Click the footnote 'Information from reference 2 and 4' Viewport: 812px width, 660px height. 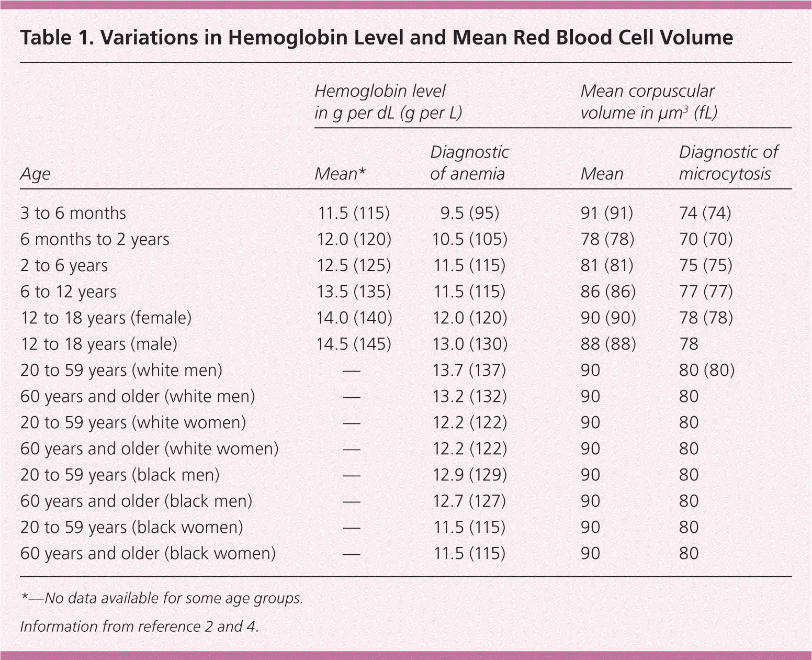click(x=139, y=627)
